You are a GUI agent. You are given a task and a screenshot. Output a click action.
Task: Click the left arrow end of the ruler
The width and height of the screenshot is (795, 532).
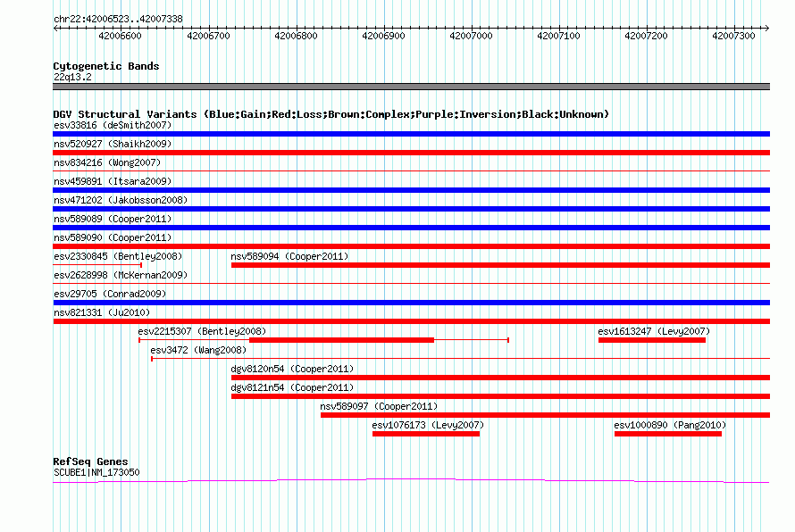55,28
